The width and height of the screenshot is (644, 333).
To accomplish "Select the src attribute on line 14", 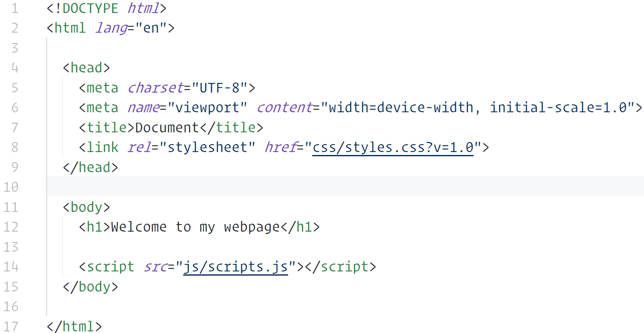I will pos(155,267).
